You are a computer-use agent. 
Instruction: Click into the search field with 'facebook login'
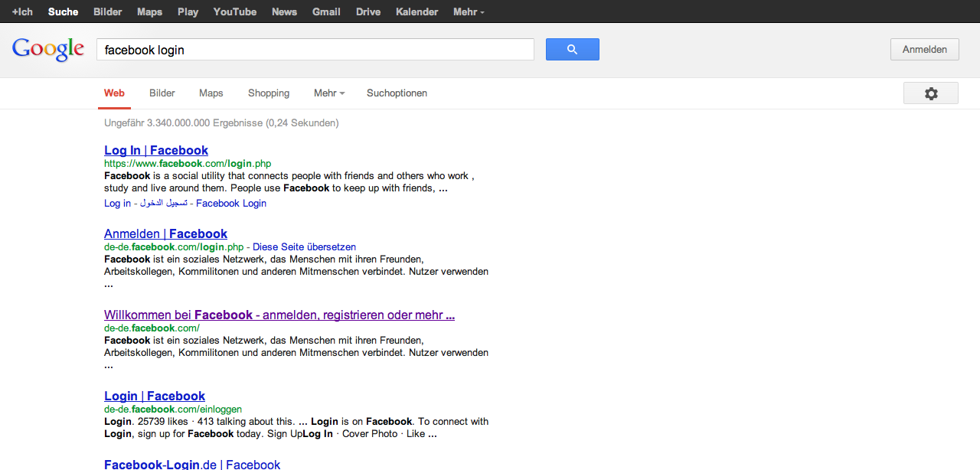click(315, 50)
